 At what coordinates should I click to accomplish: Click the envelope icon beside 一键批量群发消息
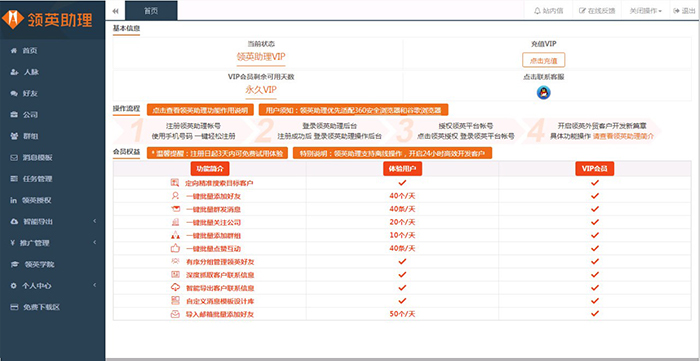[175, 209]
